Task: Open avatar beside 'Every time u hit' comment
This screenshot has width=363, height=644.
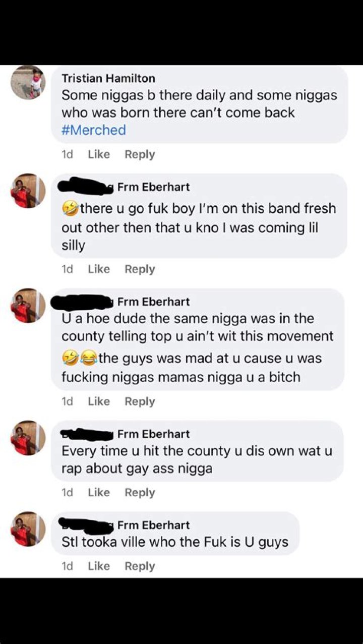Action: coord(28,438)
